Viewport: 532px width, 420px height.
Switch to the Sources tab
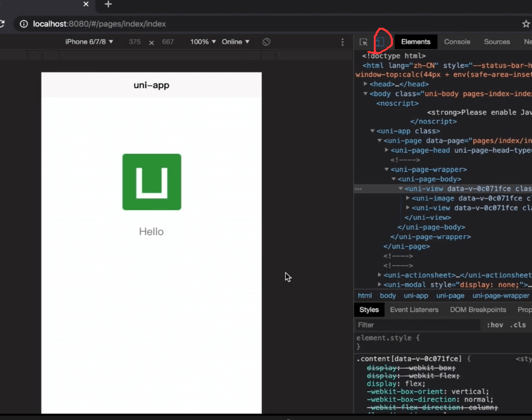(497, 42)
